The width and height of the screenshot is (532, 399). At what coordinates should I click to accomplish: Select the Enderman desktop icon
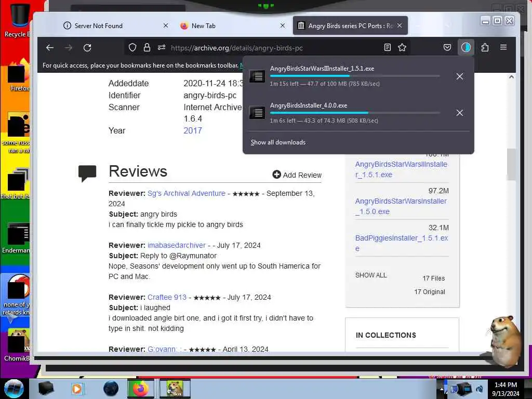point(17,237)
